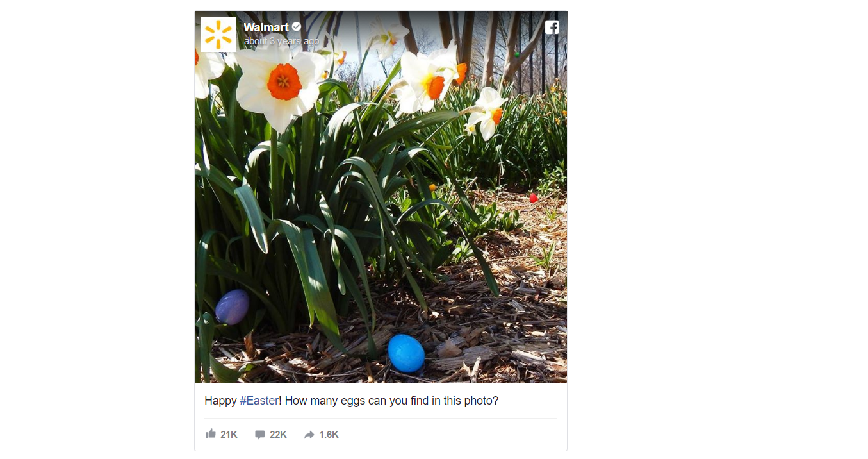Viewport: 868px width, 459px height.
Task: Click the verified badge next to Walmart
Action: [297, 27]
